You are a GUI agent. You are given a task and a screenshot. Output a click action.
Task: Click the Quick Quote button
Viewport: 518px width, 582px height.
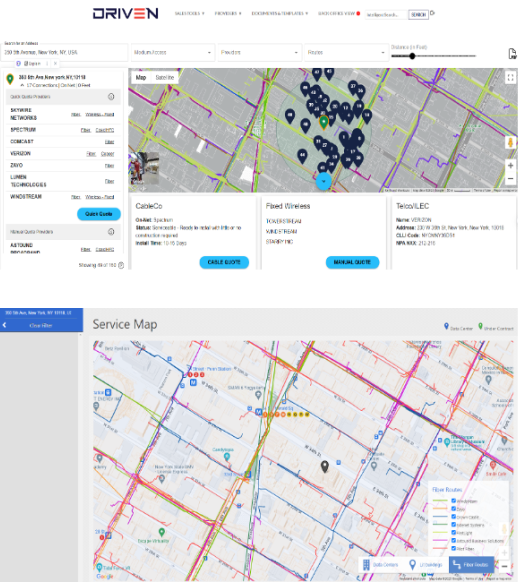click(x=99, y=214)
